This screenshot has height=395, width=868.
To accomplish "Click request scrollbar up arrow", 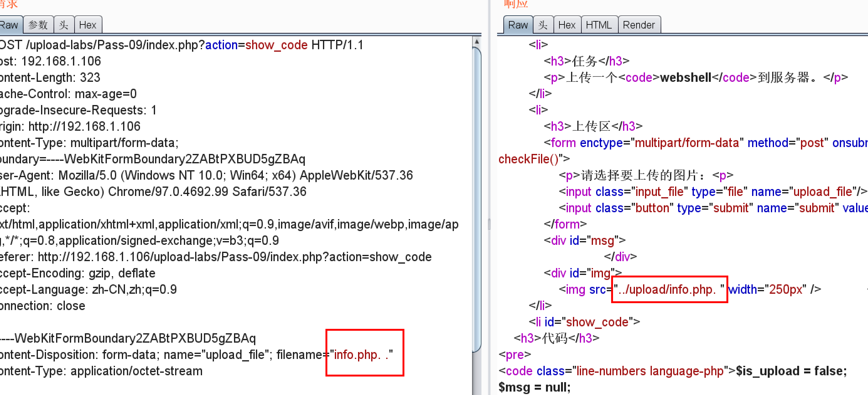I will click(x=476, y=41).
